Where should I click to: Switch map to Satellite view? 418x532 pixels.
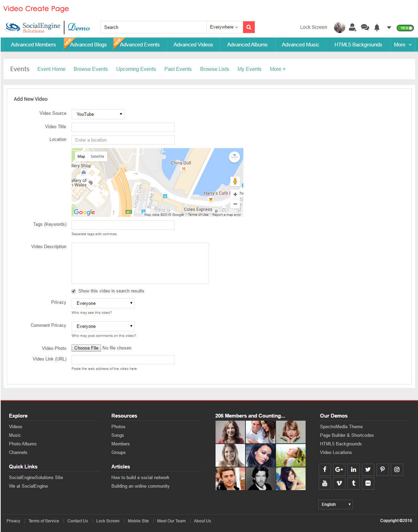[97, 156]
